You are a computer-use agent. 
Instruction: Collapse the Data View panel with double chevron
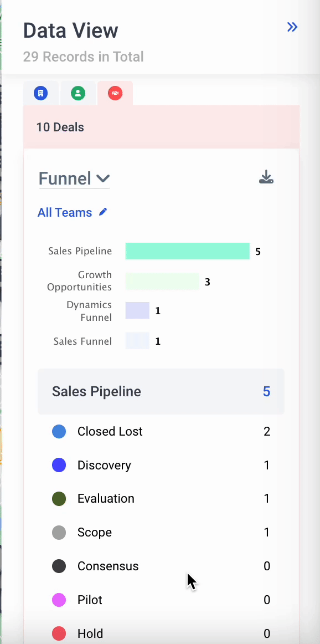(x=292, y=27)
